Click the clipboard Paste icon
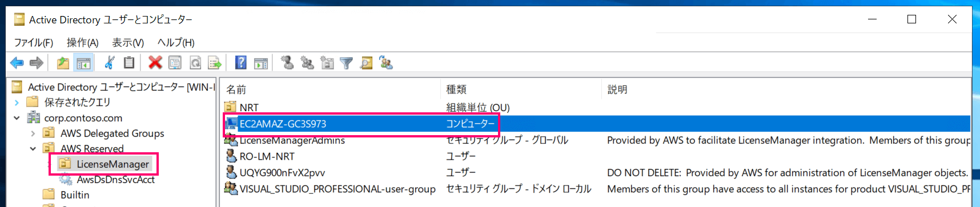 tap(129, 63)
